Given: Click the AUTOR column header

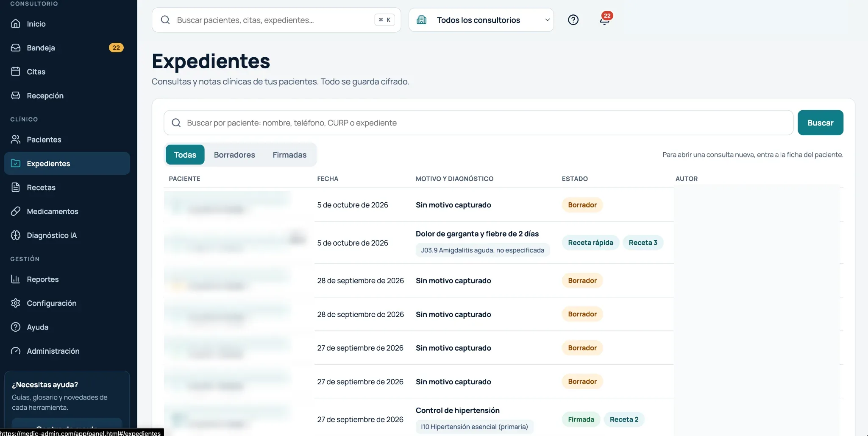Looking at the screenshot, I should (687, 179).
